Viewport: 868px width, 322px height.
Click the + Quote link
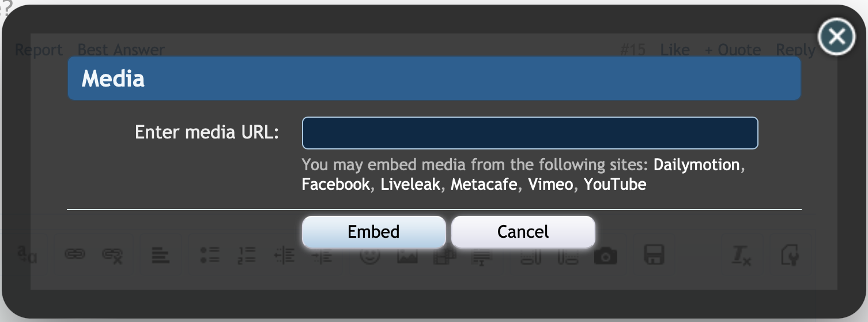[732, 50]
